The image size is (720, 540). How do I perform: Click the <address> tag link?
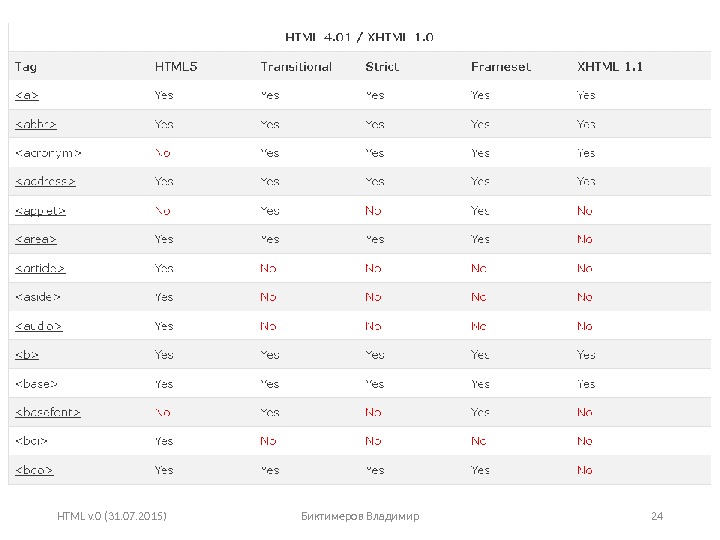coord(45,182)
